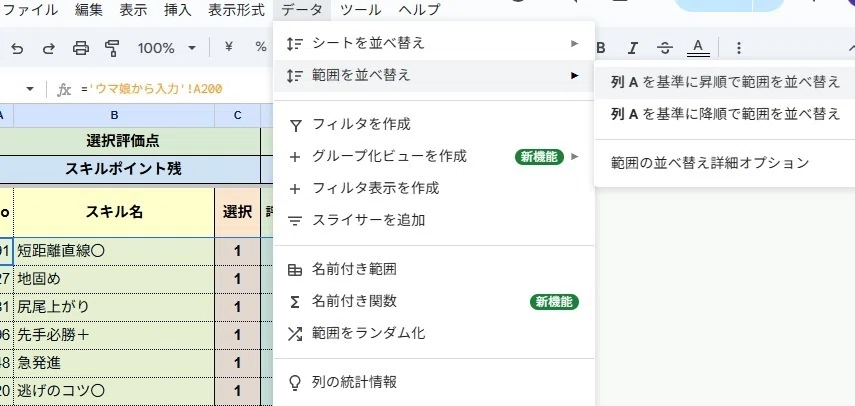This screenshot has height=406, width=855.
Task: Select column B header
Action: tap(114, 115)
